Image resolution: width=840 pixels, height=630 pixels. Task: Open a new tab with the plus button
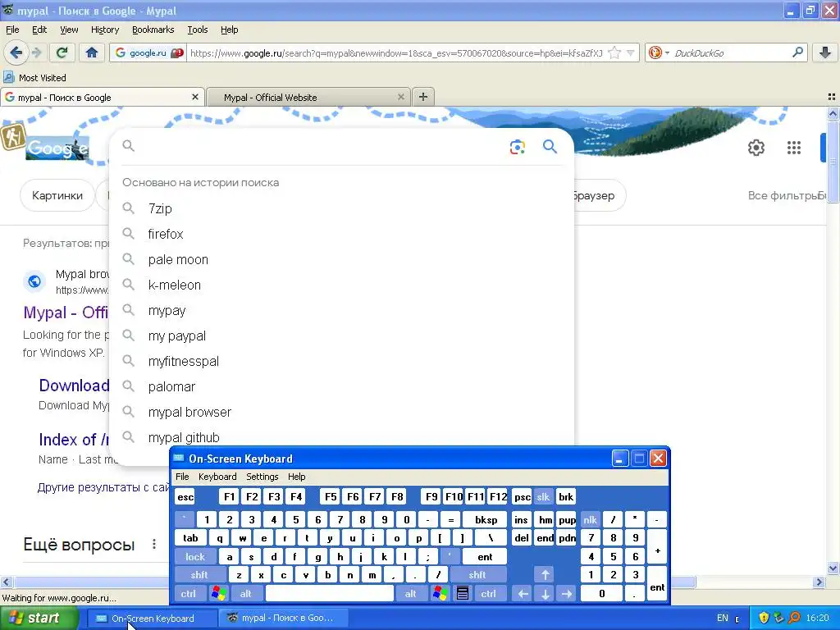pyautogui.click(x=422, y=97)
